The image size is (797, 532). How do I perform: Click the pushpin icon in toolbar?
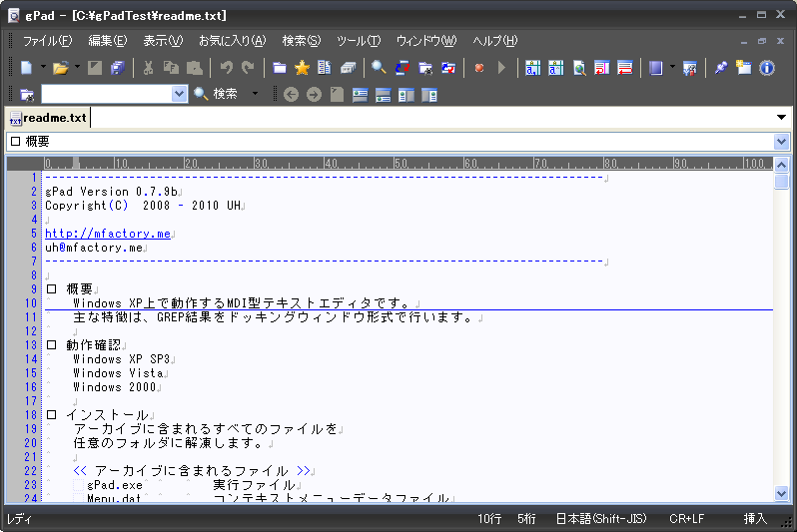coord(721,68)
